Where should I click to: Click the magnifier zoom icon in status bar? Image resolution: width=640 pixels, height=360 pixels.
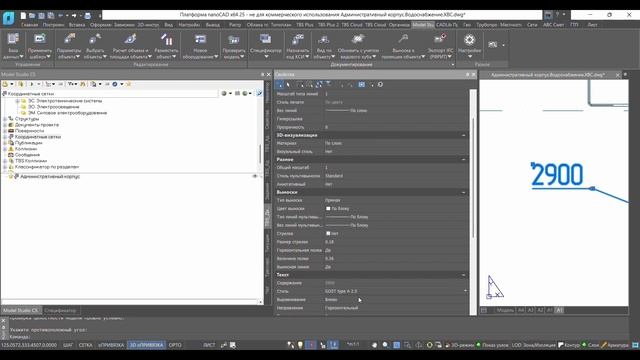click(x=385, y=345)
